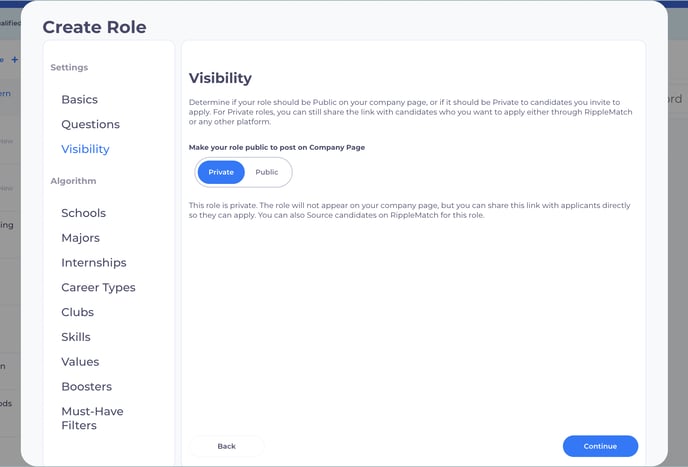The height and width of the screenshot is (467, 688).
Task: Go to the Internships section
Action: (93, 263)
